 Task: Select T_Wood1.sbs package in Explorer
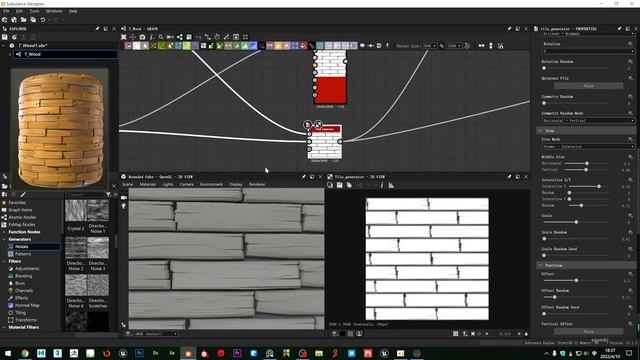[33, 46]
